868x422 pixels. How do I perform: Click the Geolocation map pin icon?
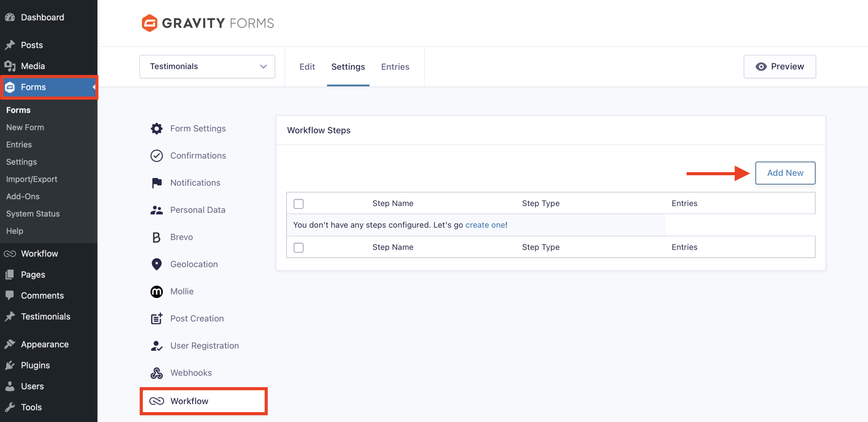[x=156, y=264]
